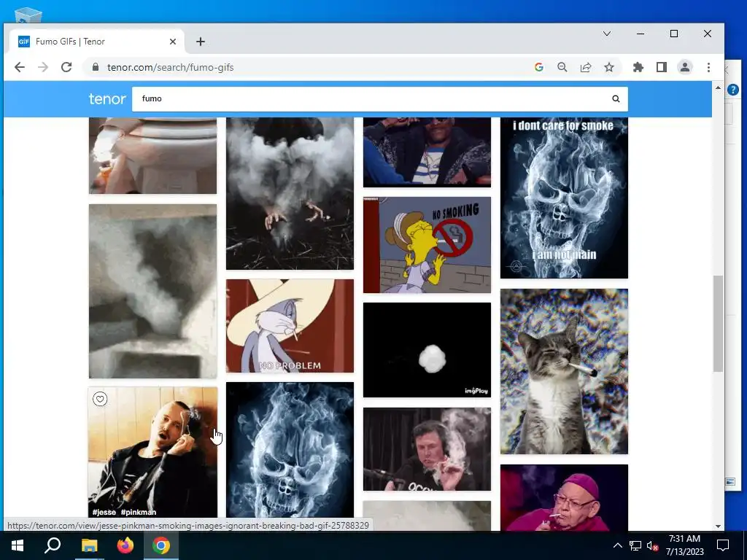Image resolution: width=747 pixels, height=560 pixels.
Task: Favorite the Jesse Pinkman GIF heart
Action: [99, 399]
